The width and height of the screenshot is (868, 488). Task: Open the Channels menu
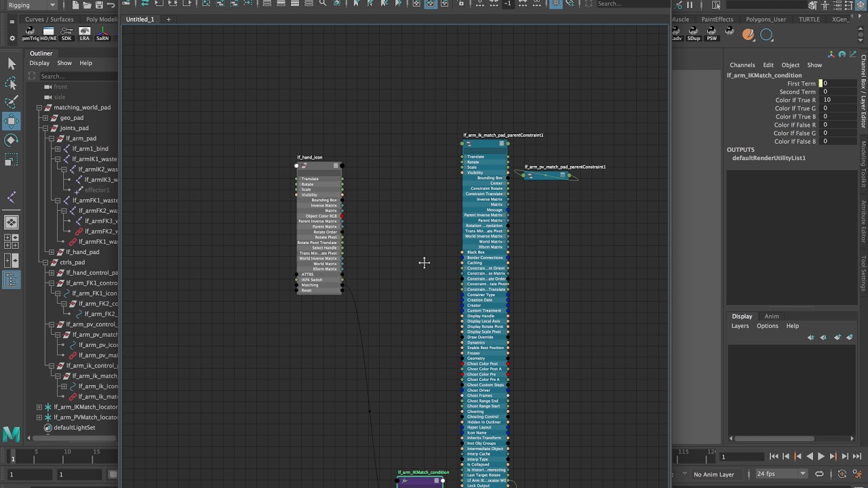743,65
